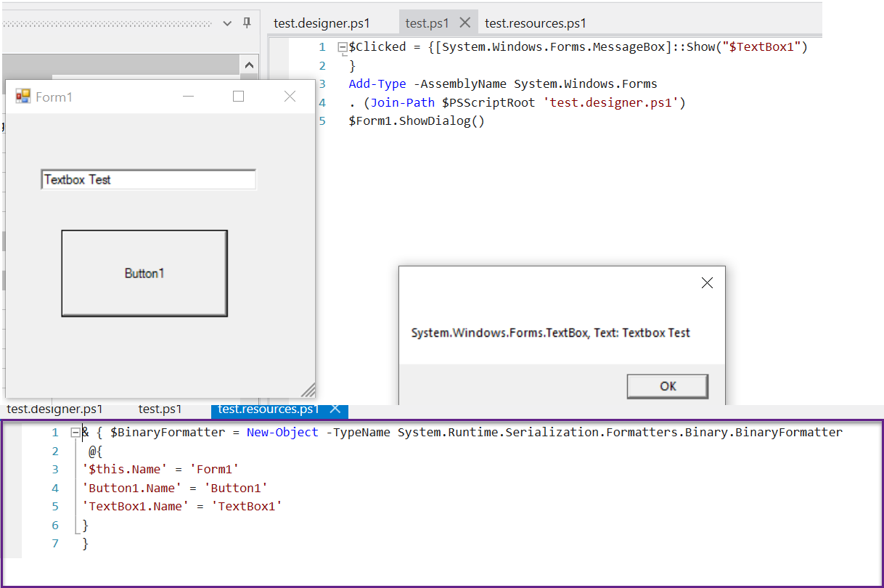
Task: Open the docked panel's window position dropdown arrow
Action: click(x=228, y=23)
